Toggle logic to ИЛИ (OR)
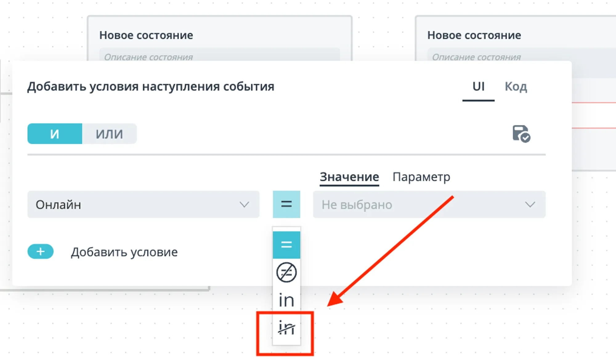Viewport: 616px width, 364px height. tap(109, 134)
